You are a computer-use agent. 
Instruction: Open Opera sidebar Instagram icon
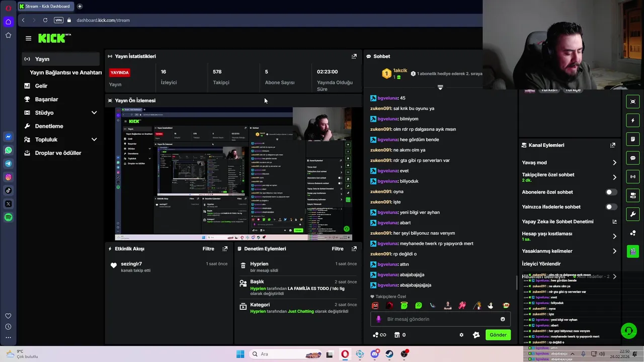pos(8,177)
